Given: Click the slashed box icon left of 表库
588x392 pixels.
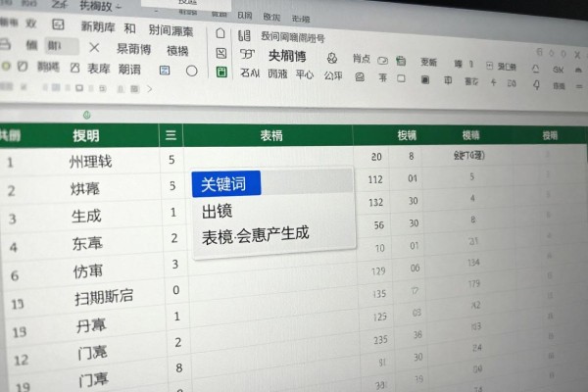Looking at the screenshot, I should coord(75,68).
